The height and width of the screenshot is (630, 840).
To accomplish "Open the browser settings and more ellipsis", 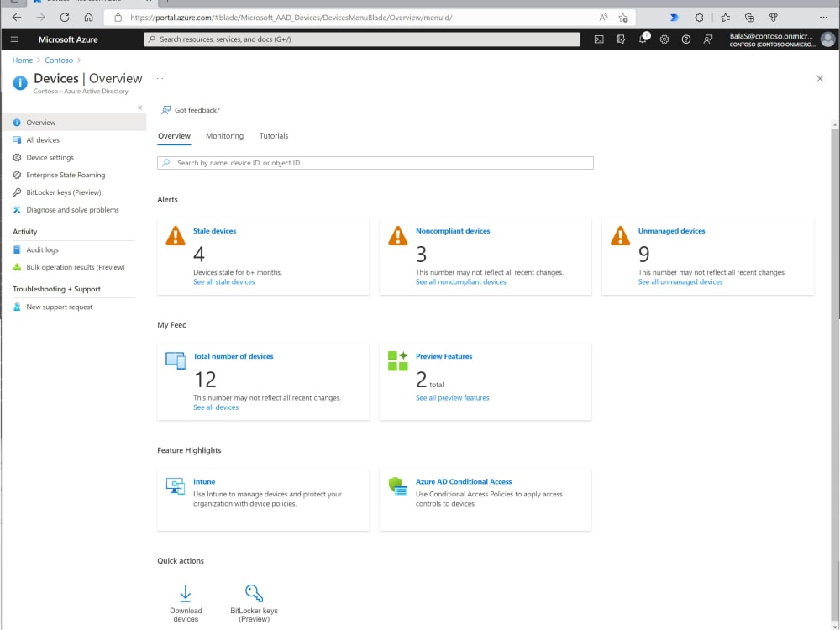I will coord(823,18).
